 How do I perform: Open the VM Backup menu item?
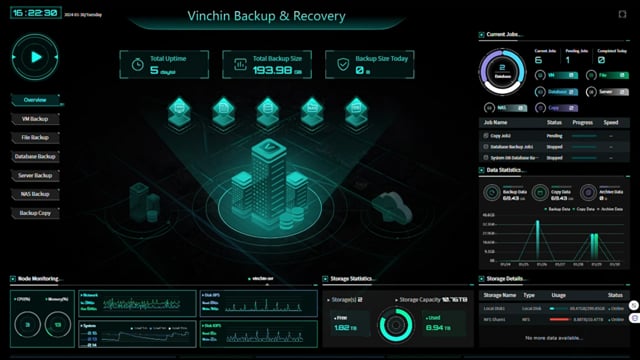pos(35,119)
